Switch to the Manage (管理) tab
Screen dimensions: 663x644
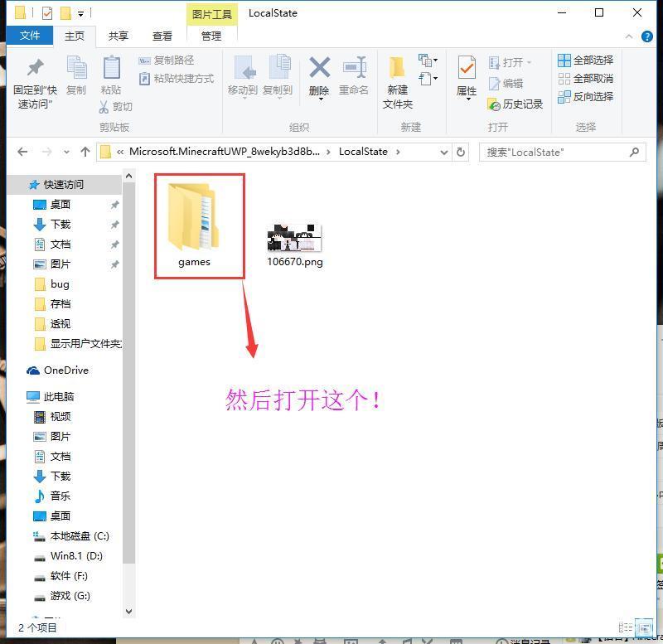(x=211, y=36)
